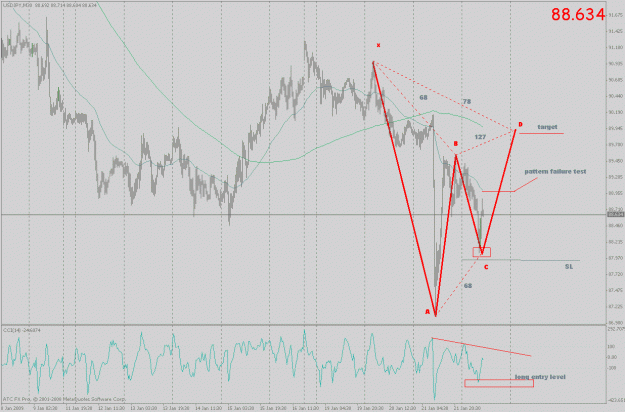The width and height of the screenshot is (625, 412).
Task: Click the 90.440 price axis value
Action: tap(616, 96)
